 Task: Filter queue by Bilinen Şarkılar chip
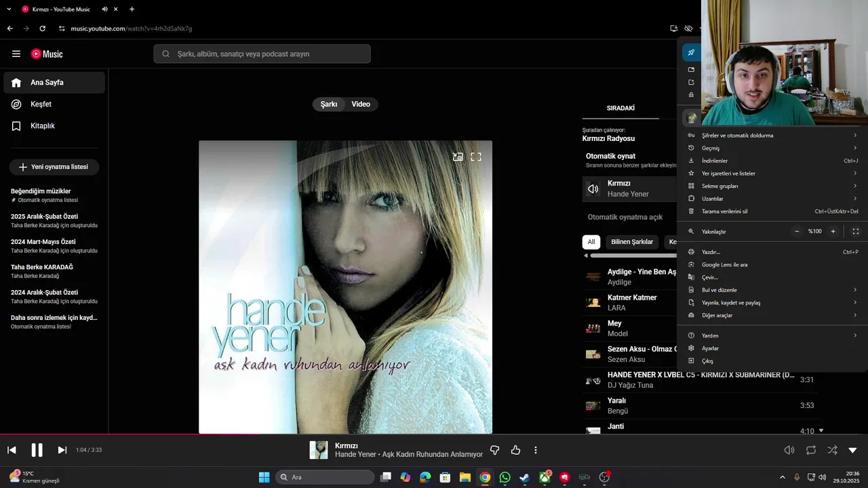pyautogui.click(x=632, y=242)
